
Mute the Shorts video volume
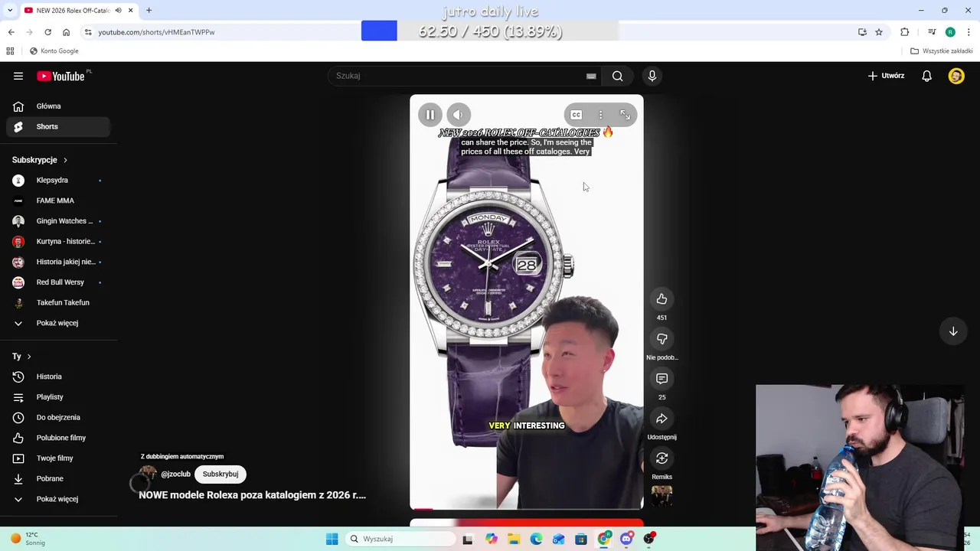pyautogui.click(x=459, y=115)
